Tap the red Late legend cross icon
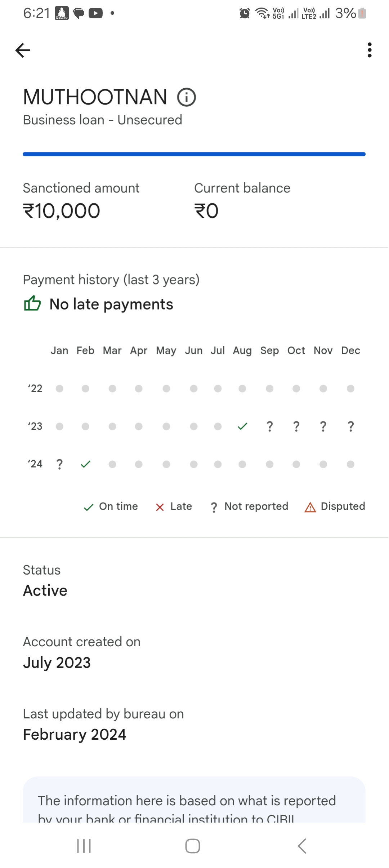Screen dimensions: 389x868 click(x=160, y=507)
